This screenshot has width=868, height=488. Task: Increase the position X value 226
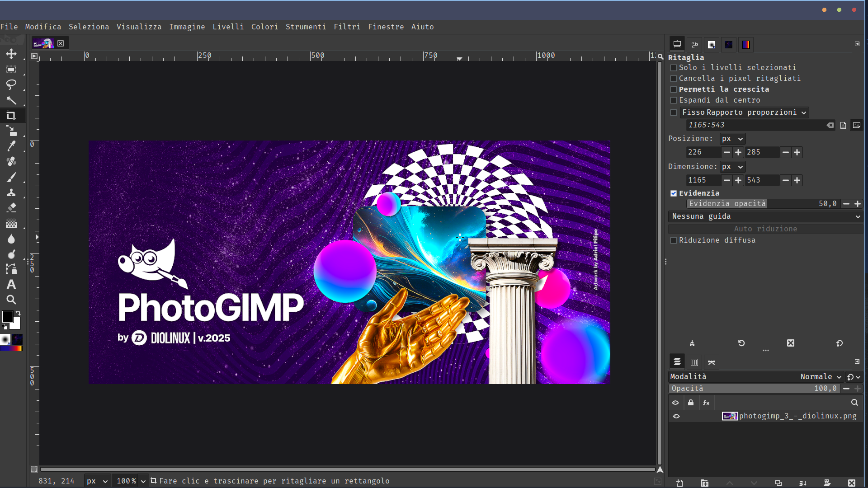pos(738,152)
